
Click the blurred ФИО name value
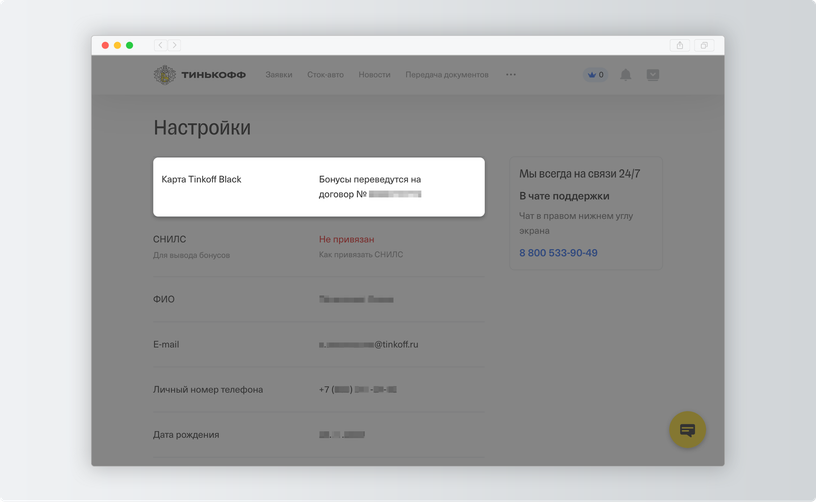[x=356, y=299]
